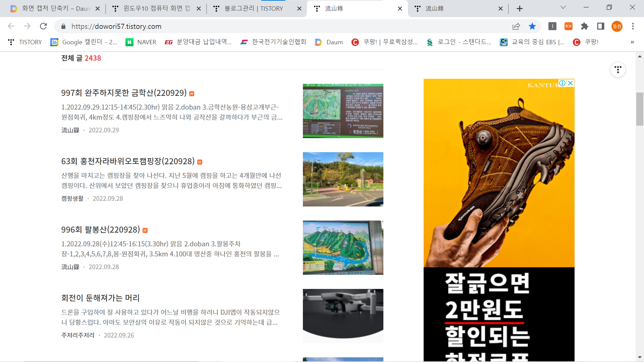
Task: Toggle the browser side panel icon
Action: pyautogui.click(x=601, y=26)
